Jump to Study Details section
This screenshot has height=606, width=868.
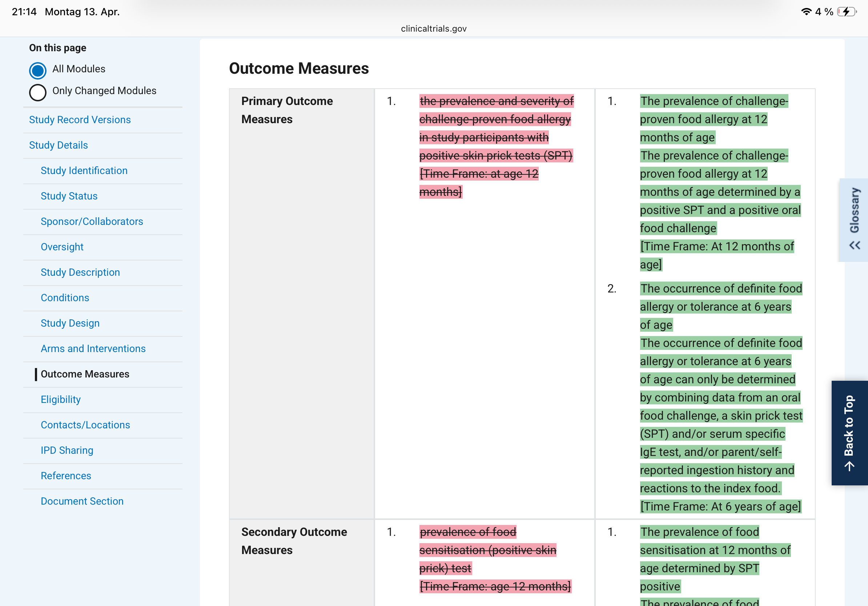[x=58, y=145]
